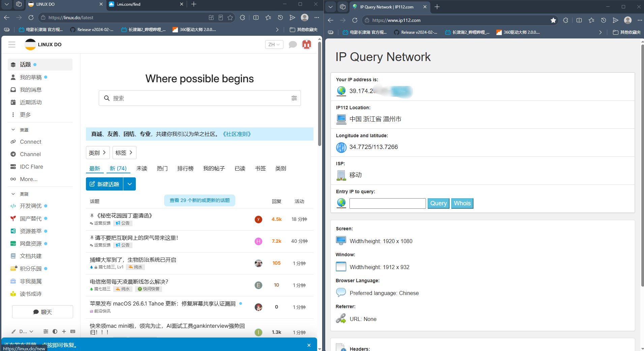Image resolution: width=644 pixels, height=351 pixels.
Task: Open topic 电信宽带每天凌晨断线怎么解决?
Action: pos(129,282)
